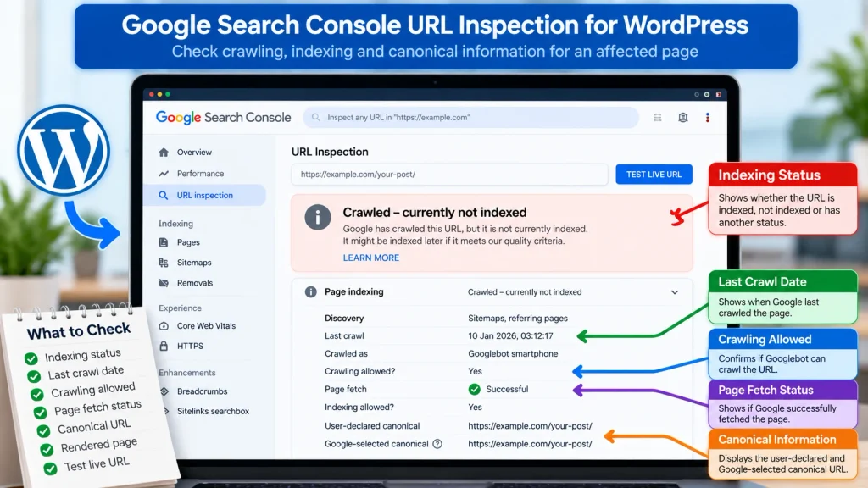Click the 'Crawling allowed?' label

[x=359, y=371]
